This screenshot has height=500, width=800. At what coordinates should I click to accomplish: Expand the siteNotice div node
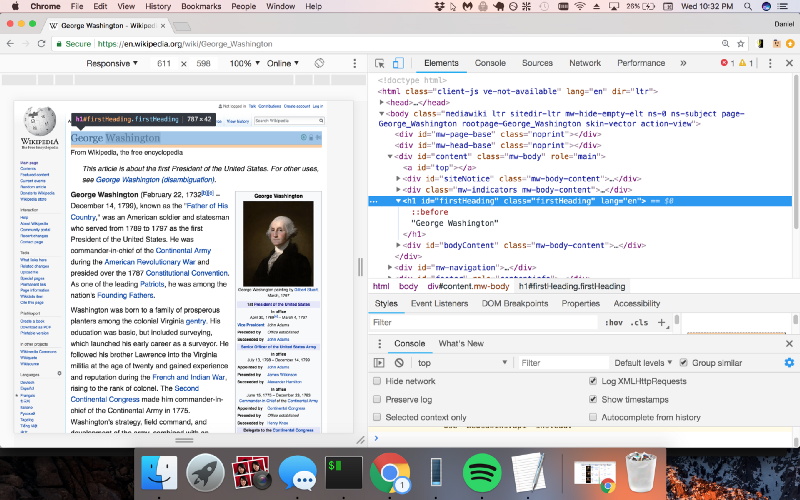point(398,179)
